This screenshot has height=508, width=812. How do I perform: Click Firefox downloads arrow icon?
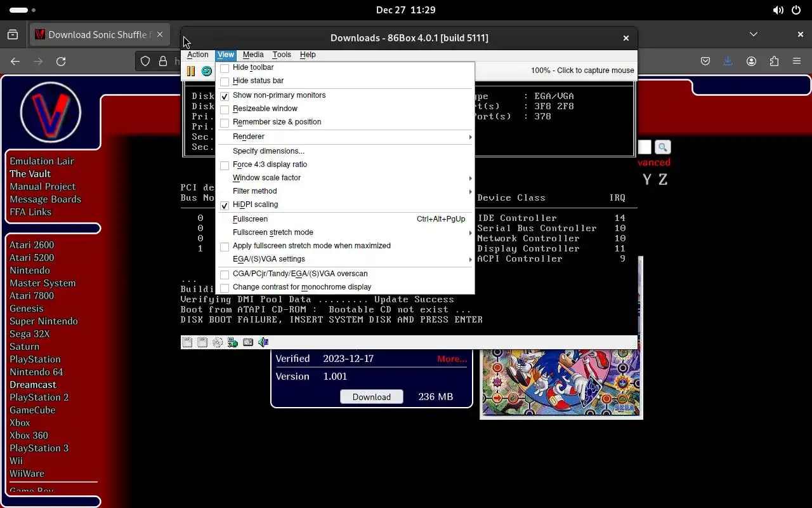pyautogui.click(x=728, y=61)
